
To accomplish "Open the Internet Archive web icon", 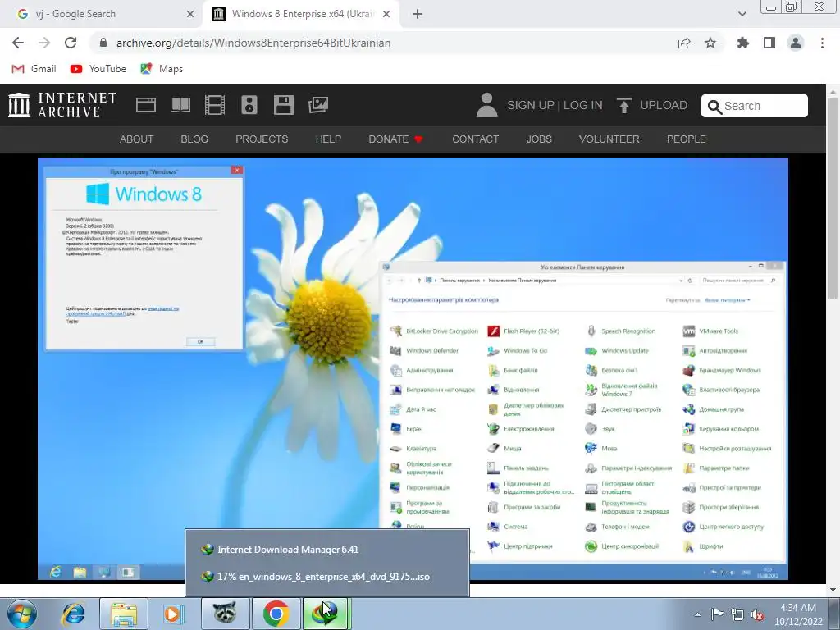I will point(146,105).
